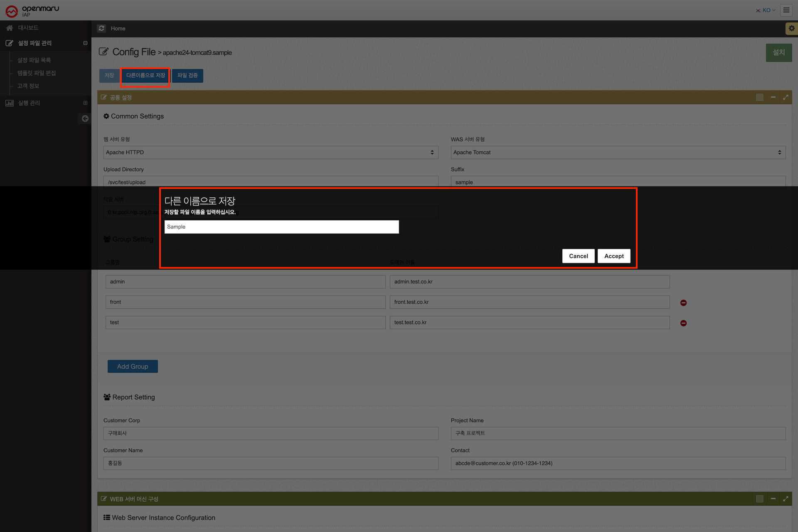Toggle square box in 공통 설정 header
The width and height of the screenshot is (798, 532).
click(x=760, y=97)
